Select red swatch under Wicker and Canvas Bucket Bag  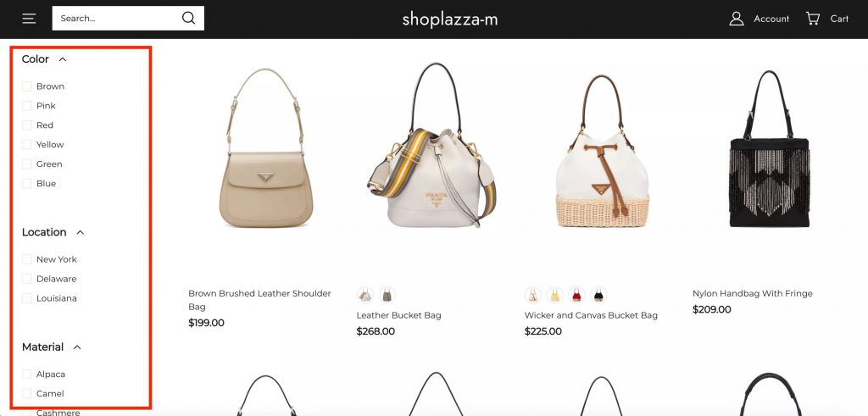[576, 295]
